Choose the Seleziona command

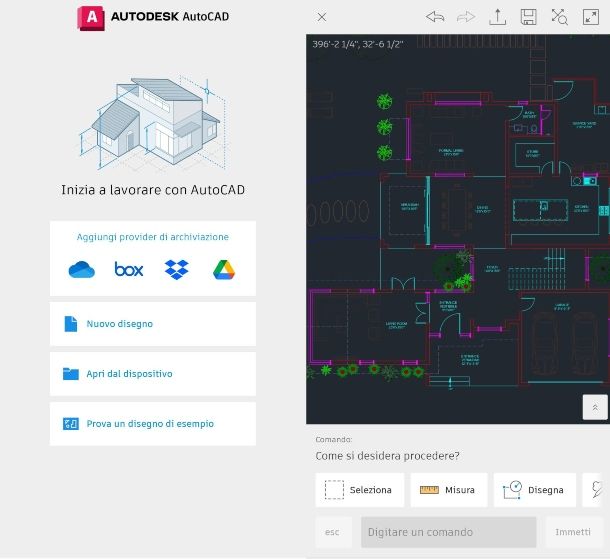point(360,490)
